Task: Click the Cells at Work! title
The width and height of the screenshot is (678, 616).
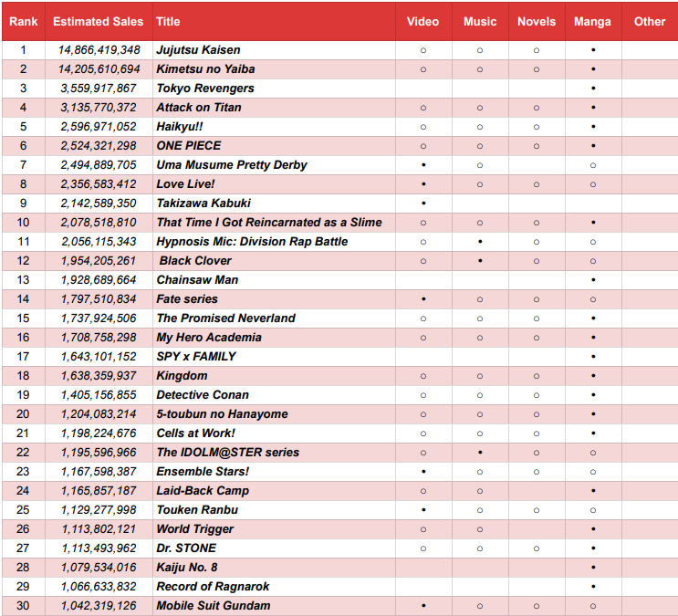Action: (x=196, y=433)
